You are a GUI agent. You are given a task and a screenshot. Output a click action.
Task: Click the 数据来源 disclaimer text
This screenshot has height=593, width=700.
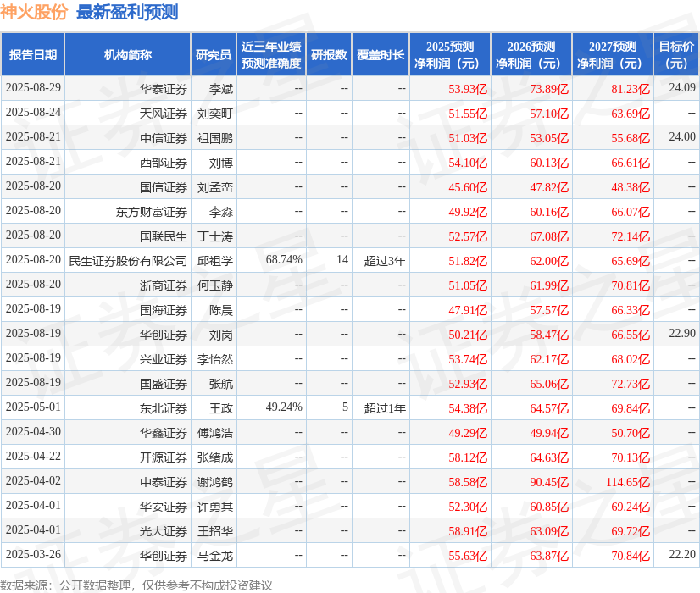[136, 585]
